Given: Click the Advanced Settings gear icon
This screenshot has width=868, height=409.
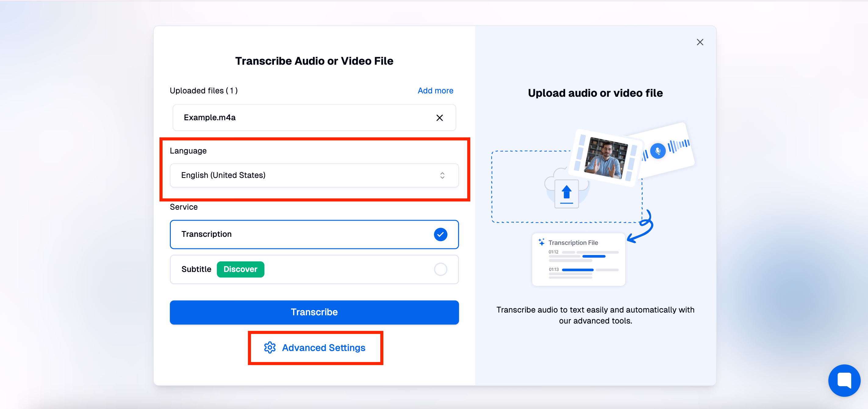Looking at the screenshot, I should [270, 348].
